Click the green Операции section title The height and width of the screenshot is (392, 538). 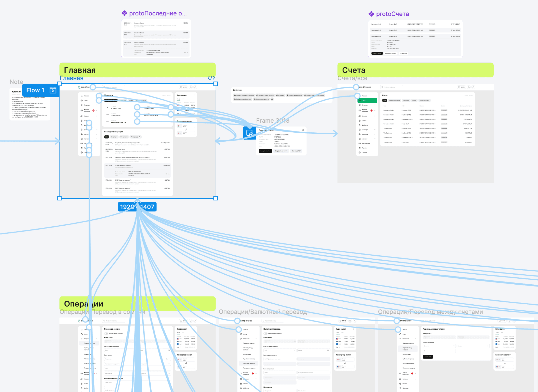click(x=84, y=304)
